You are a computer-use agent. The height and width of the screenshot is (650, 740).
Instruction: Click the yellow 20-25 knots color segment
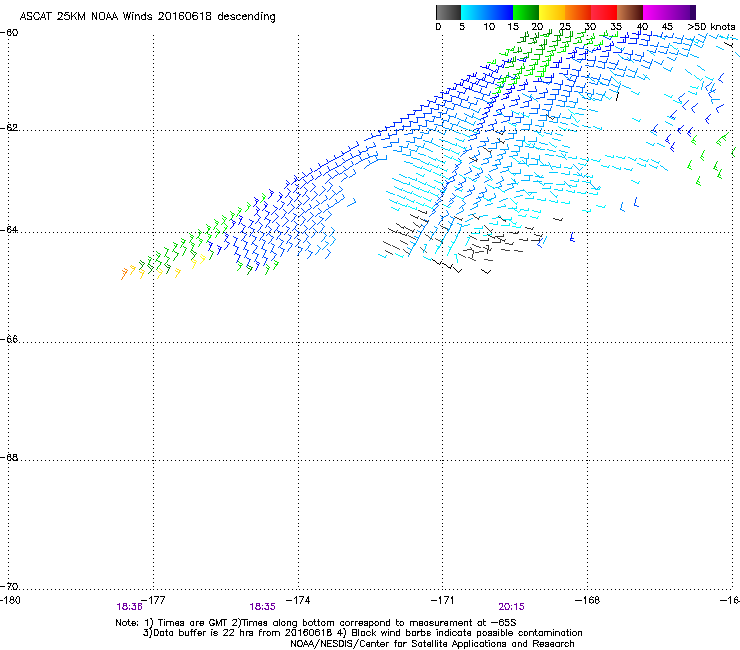coord(552,12)
